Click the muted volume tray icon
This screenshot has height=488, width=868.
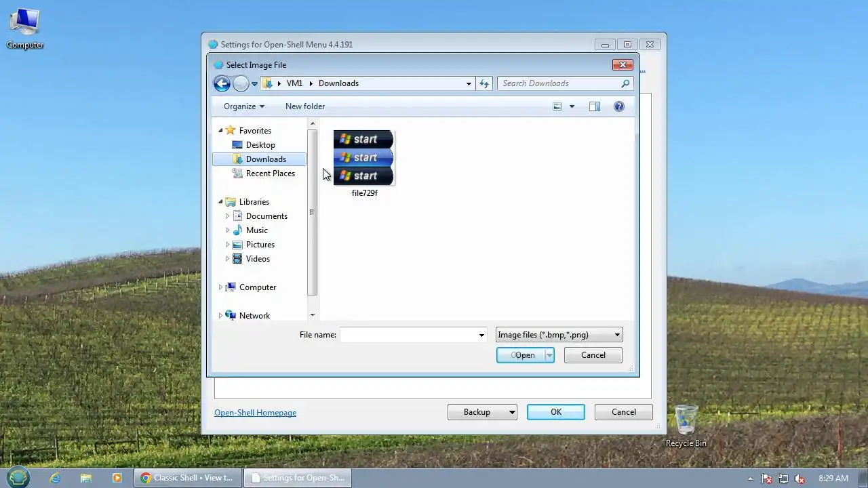point(800,479)
